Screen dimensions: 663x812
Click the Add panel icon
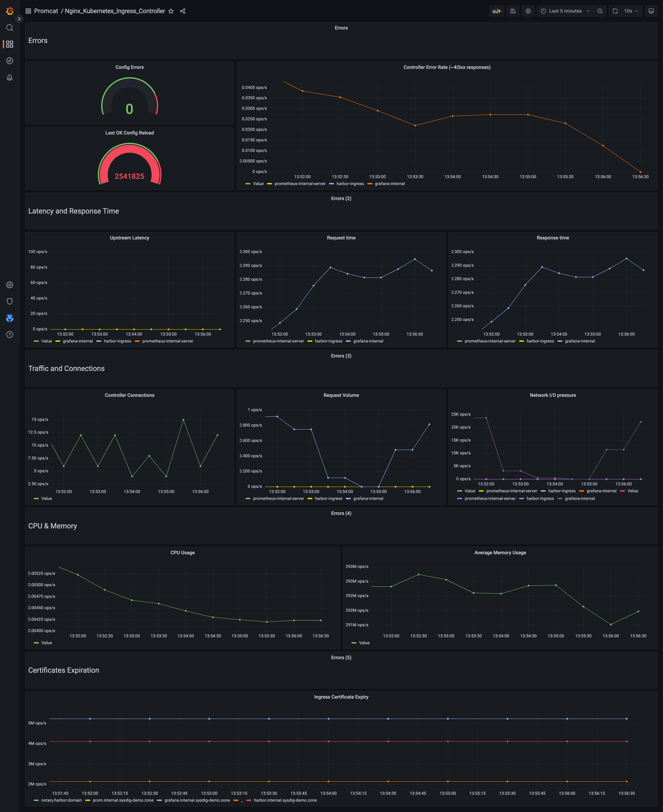pyautogui.click(x=497, y=11)
